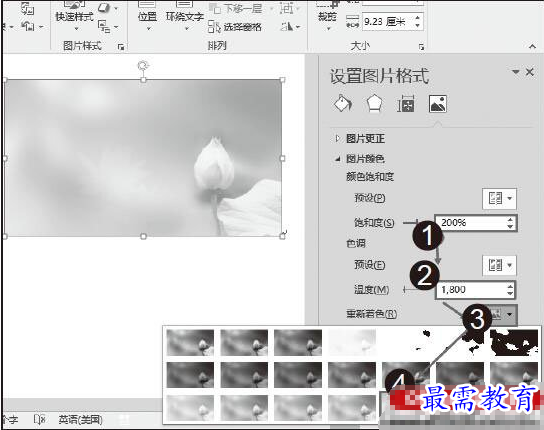Click the proofing icon in the status bar
Viewport: 544px width, 430px height.
(x=39, y=420)
